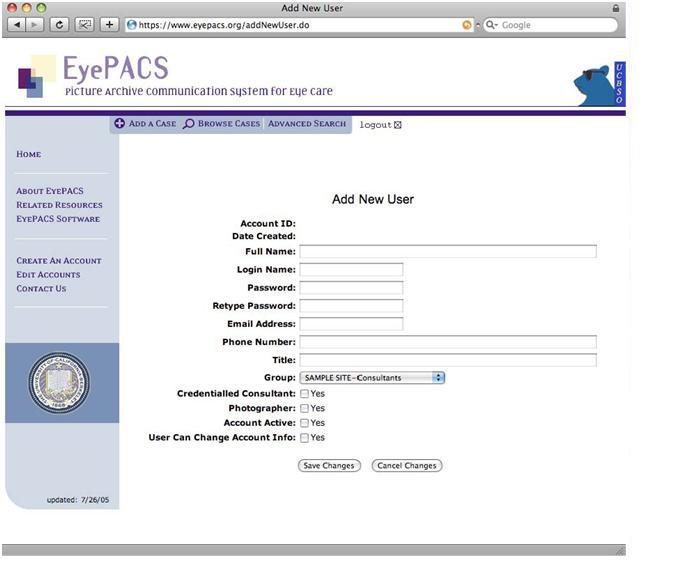Click the globe icon beside the URL
Screen dimensions: 683x570
point(132,25)
